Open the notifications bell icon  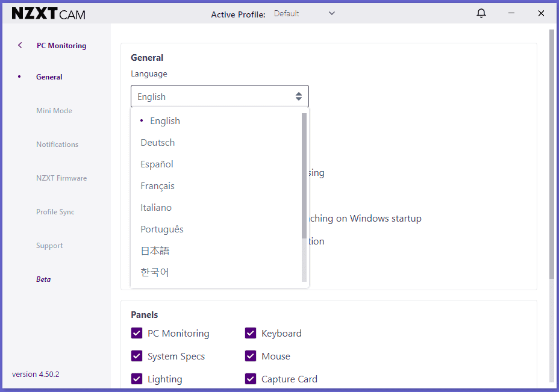481,13
